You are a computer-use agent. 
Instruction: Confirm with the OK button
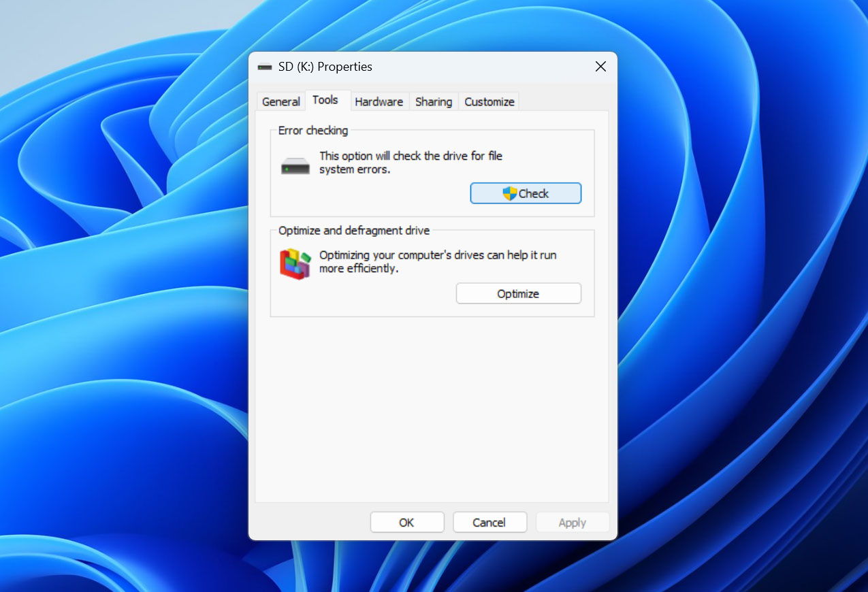point(407,523)
